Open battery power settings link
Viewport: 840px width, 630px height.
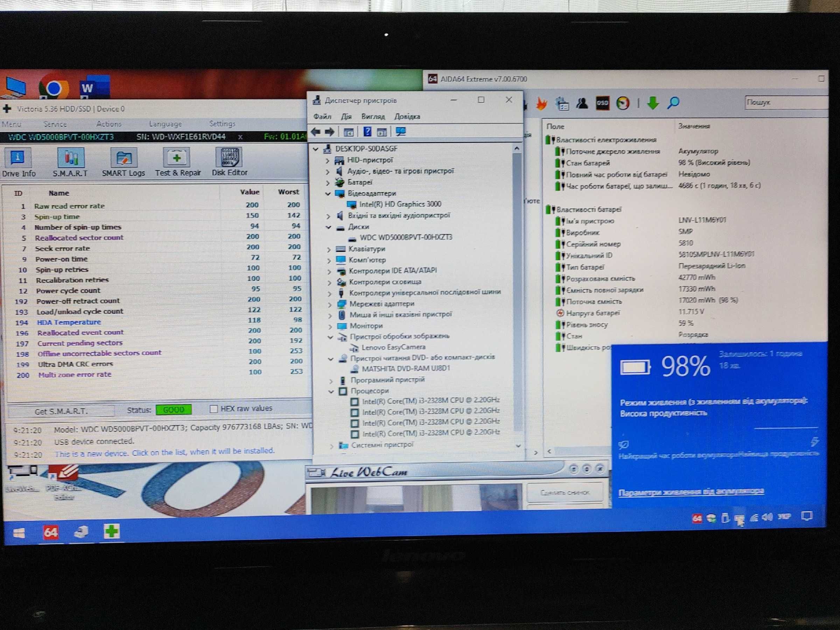691,492
